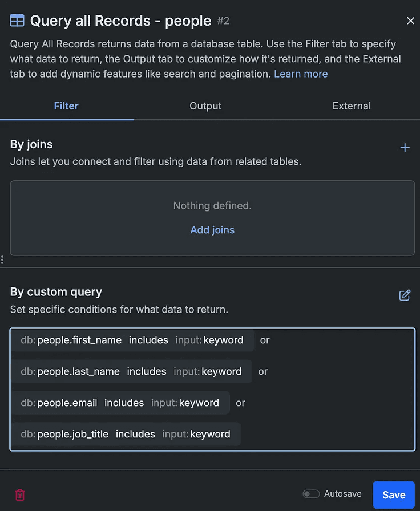Open the Learn more link

pos(301,74)
